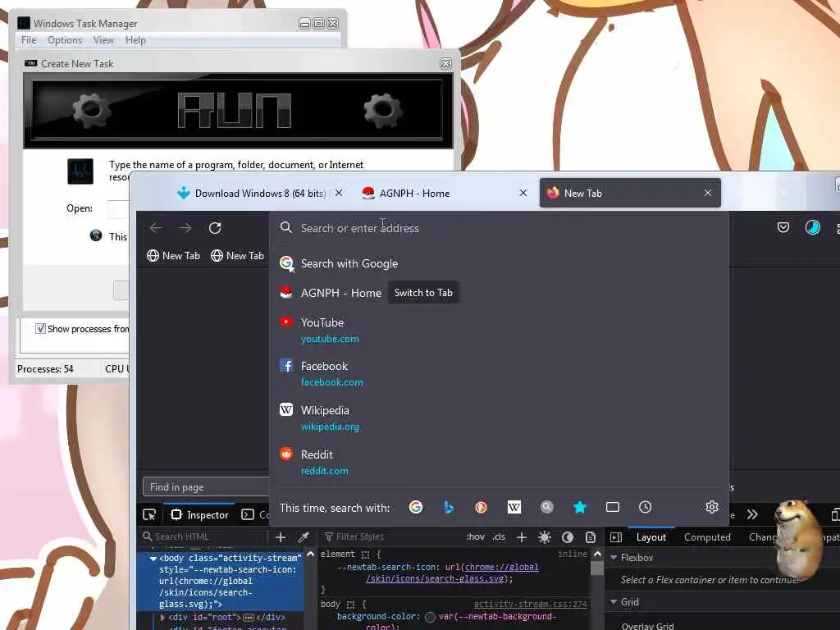The width and height of the screenshot is (840, 630).
Task: Click the blue circular extension icon in toolbar
Action: [813, 228]
